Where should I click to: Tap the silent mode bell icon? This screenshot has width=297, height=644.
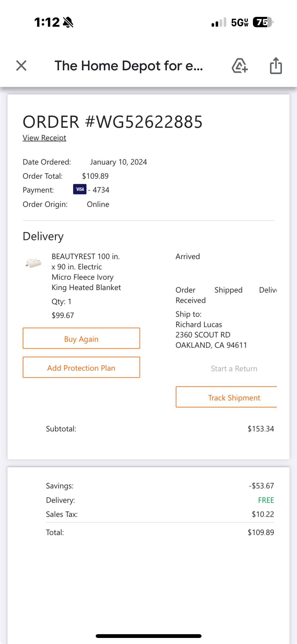click(x=68, y=22)
